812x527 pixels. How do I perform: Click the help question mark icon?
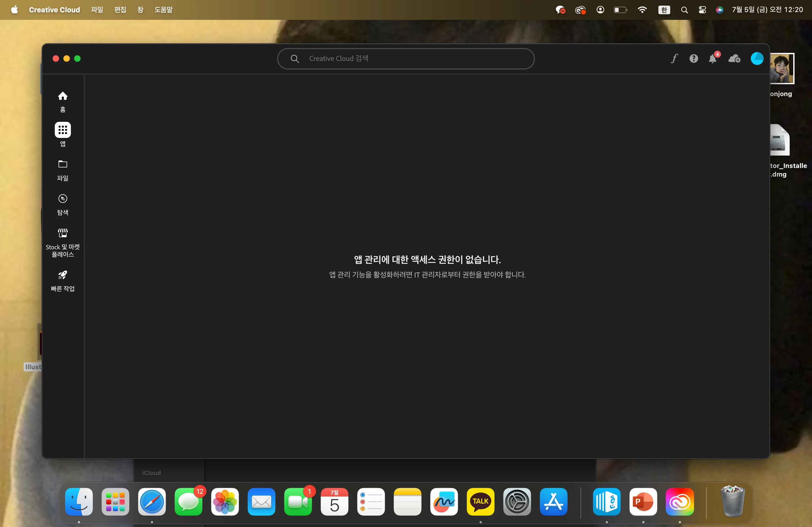[x=694, y=59]
